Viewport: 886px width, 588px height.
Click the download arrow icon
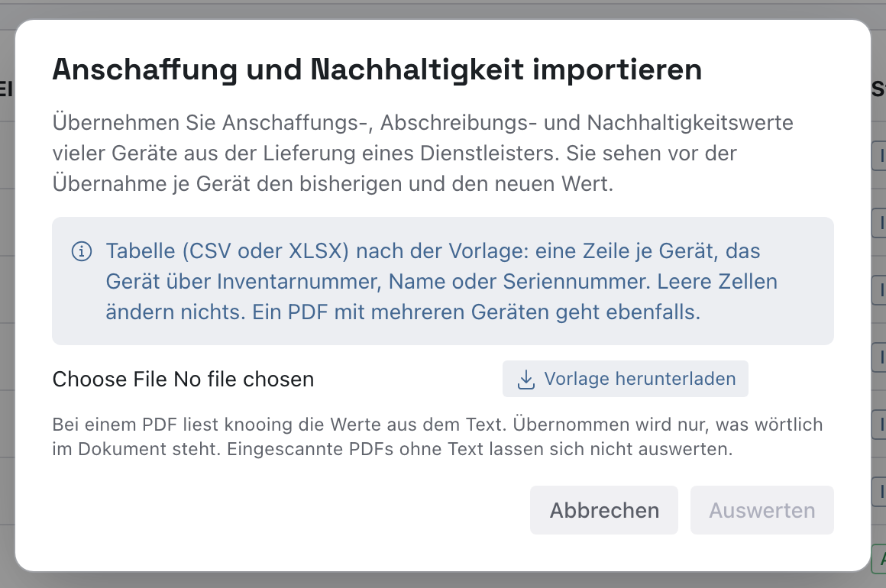point(526,380)
